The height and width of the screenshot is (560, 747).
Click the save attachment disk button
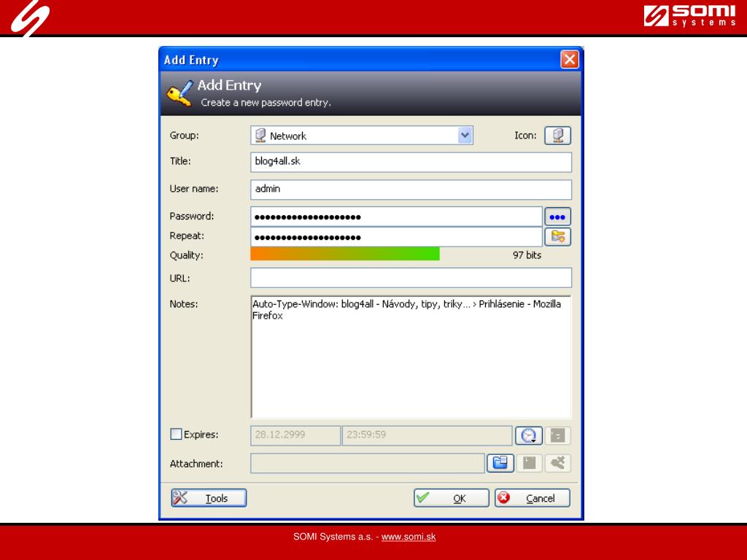coord(529,463)
